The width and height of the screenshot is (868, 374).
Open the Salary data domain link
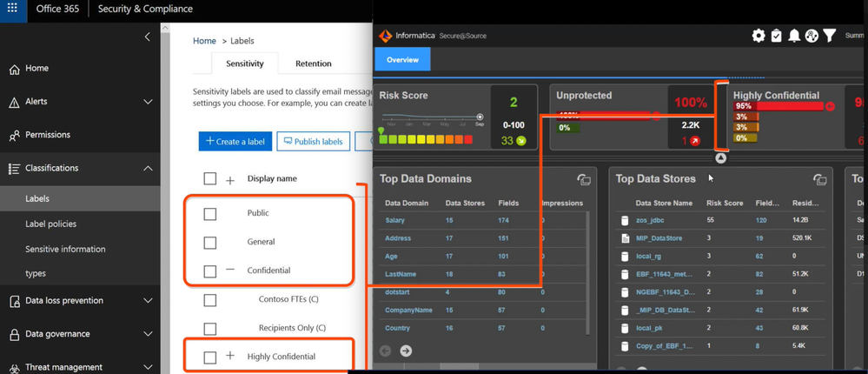[394, 221]
